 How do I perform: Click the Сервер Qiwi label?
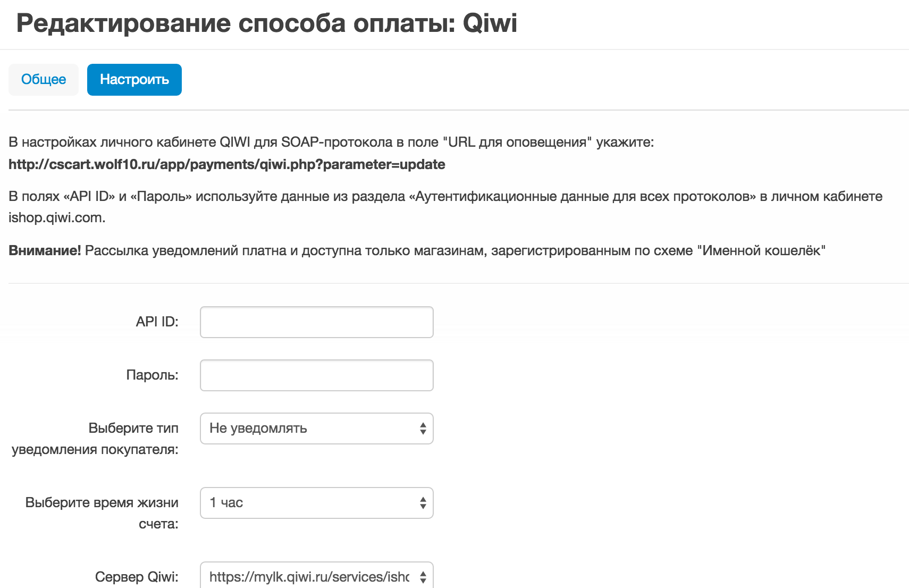(x=137, y=577)
